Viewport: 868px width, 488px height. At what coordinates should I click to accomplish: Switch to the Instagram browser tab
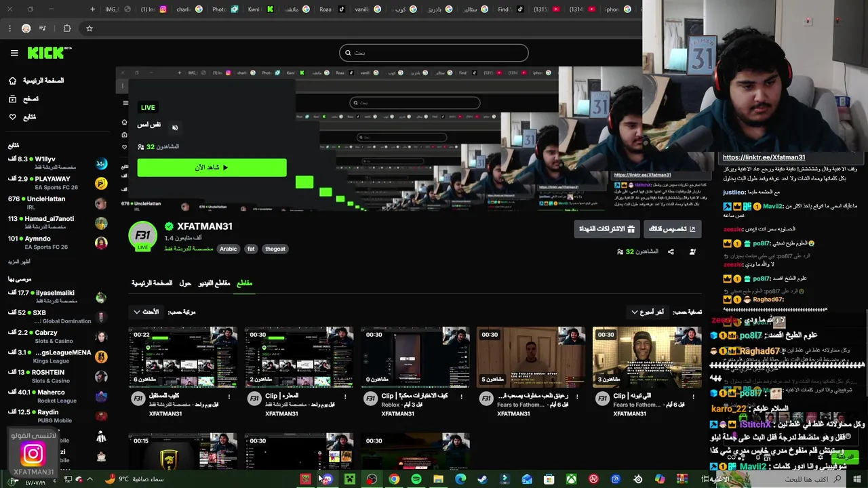[154, 9]
